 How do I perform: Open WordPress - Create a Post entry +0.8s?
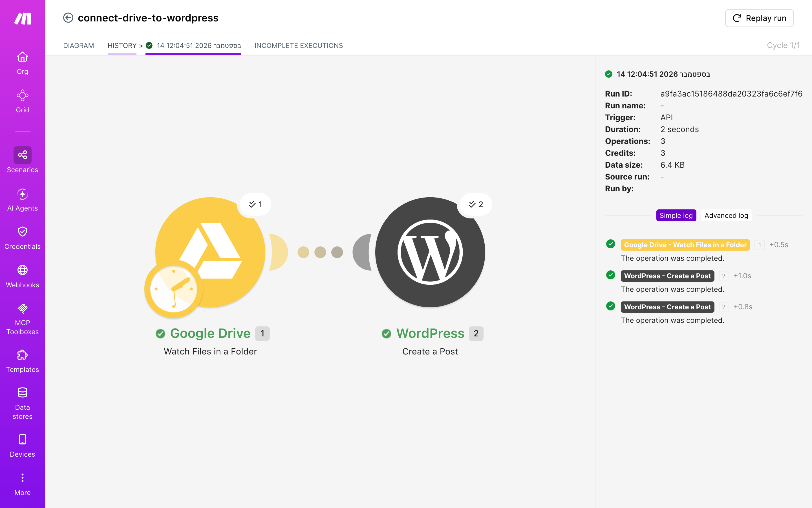coord(667,307)
